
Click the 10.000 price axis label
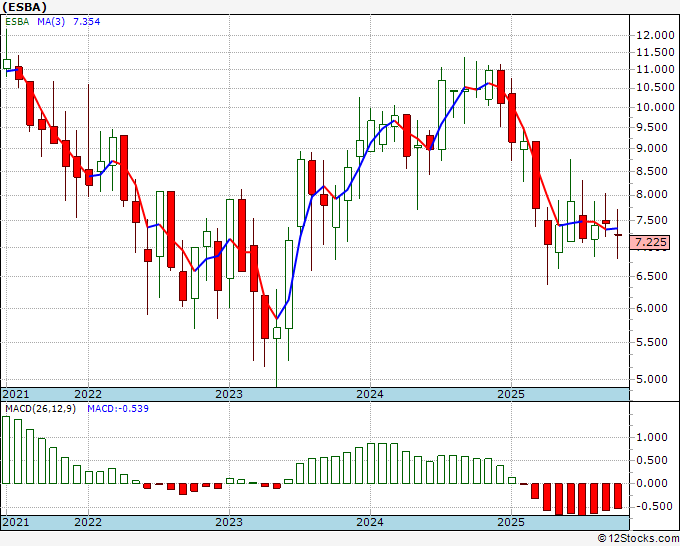coord(655,107)
